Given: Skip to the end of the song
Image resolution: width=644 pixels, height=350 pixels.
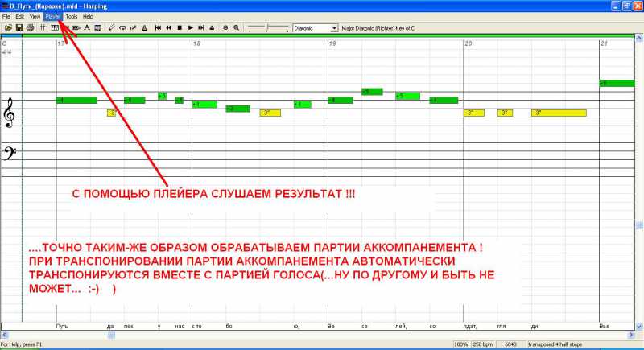Looking at the screenshot, I should (x=201, y=28).
